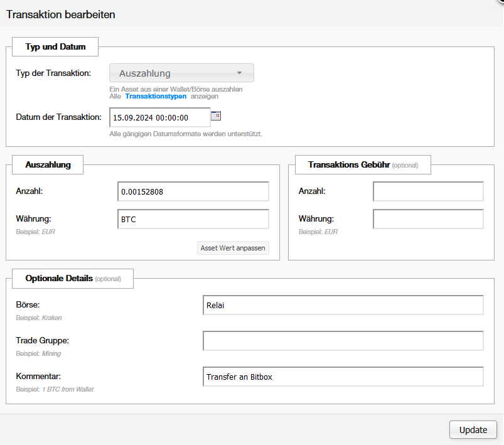Click the 'Beispiel: Kraken' hint text
Viewport: 504px width, 445px height.
click(39, 318)
